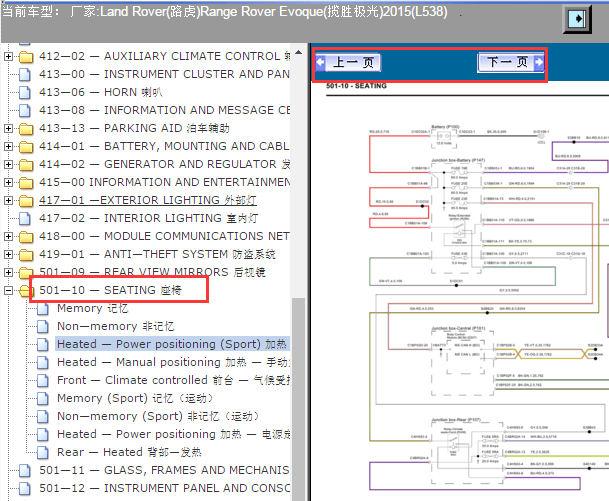Click the Non-memory (Sport) document icon
Screen dimensions: 609x501
point(43,417)
